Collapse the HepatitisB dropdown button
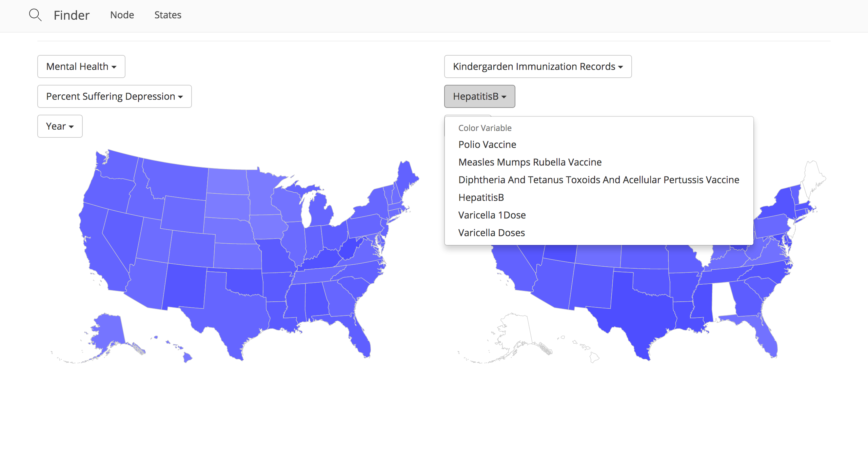The height and width of the screenshot is (475, 868). (479, 96)
